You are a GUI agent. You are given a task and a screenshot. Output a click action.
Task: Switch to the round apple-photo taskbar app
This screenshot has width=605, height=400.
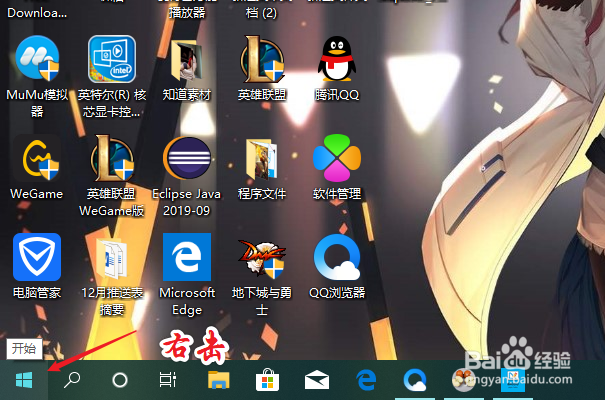coord(463,380)
